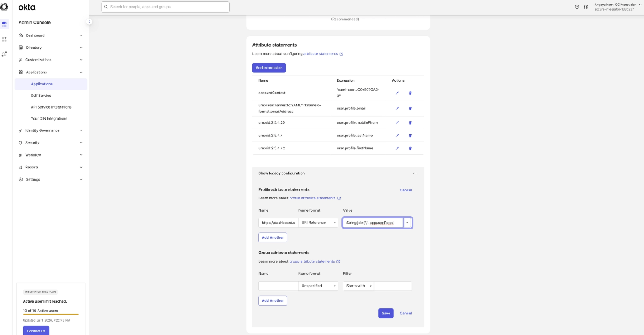Open the attribute statements help link

coord(323,54)
